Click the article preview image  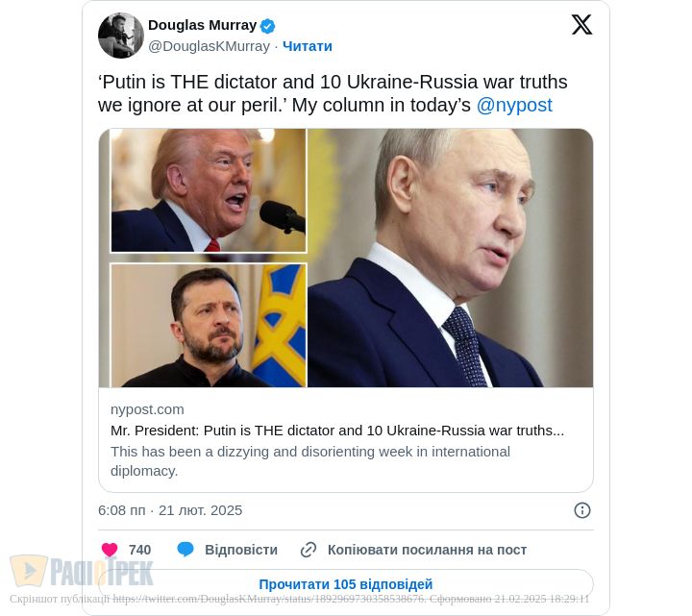coord(346,258)
